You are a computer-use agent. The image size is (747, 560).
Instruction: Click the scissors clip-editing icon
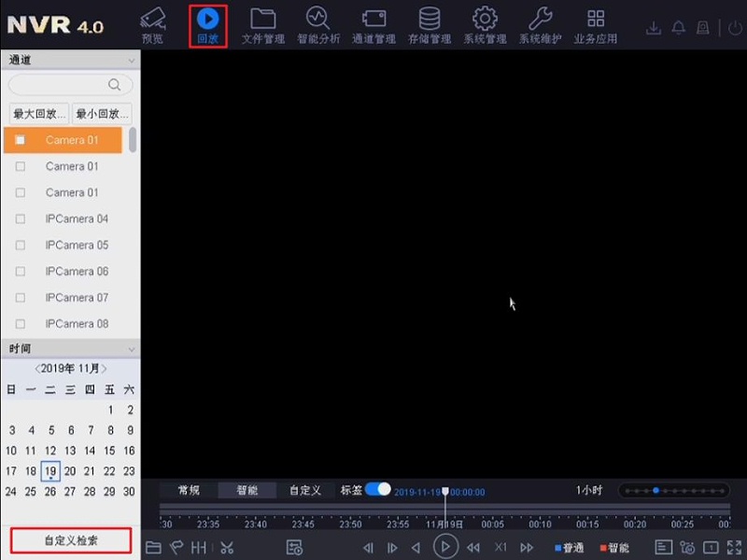click(x=226, y=548)
